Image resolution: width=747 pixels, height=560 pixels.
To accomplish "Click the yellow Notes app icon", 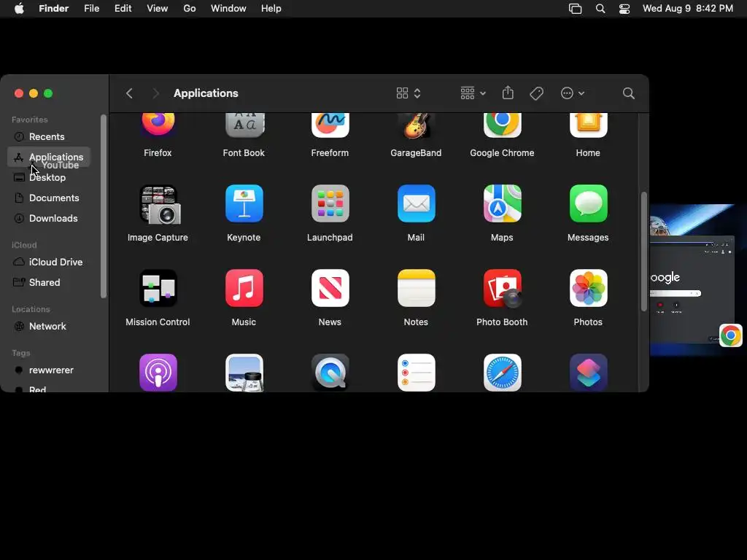I will coord(416,288).
